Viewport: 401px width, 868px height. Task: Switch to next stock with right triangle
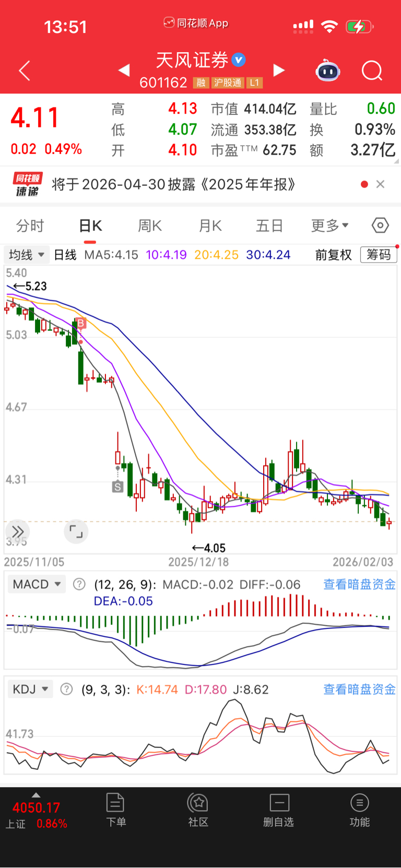pos(279,70)
